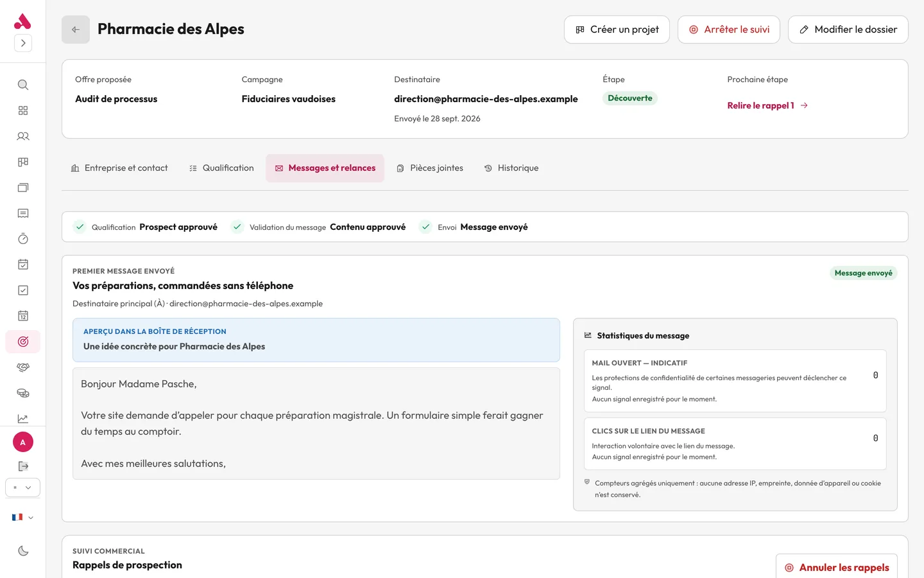Click the Annuler les rappels button

[x=837, y=568]
